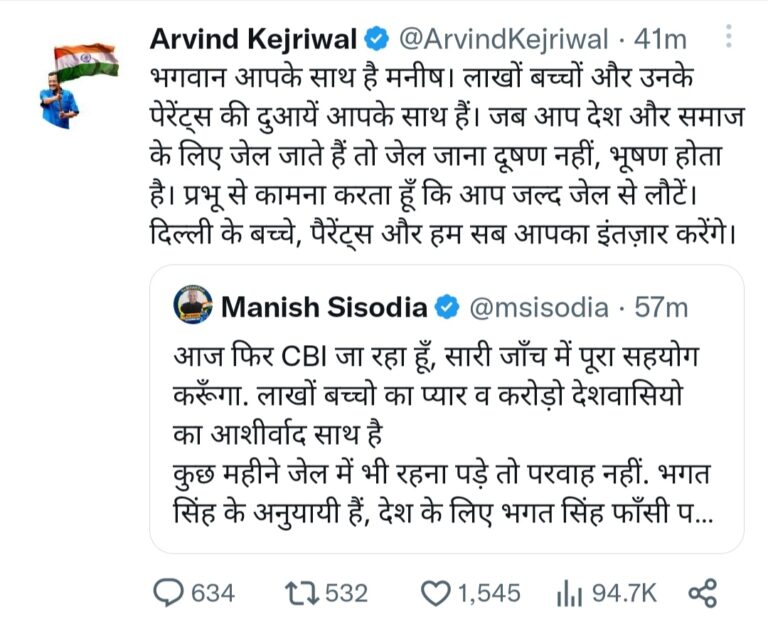Click the reply speech bubble icon

click(x=168, y=593)
